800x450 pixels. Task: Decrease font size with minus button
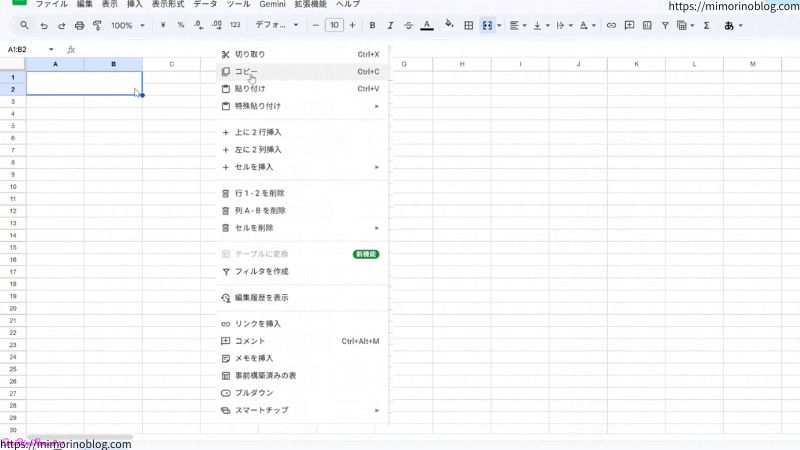point(315,25)
